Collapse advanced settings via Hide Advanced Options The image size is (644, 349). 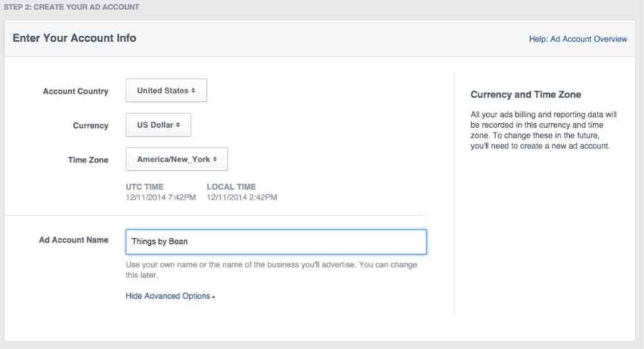pyautogui.click(x=168, y=296)
